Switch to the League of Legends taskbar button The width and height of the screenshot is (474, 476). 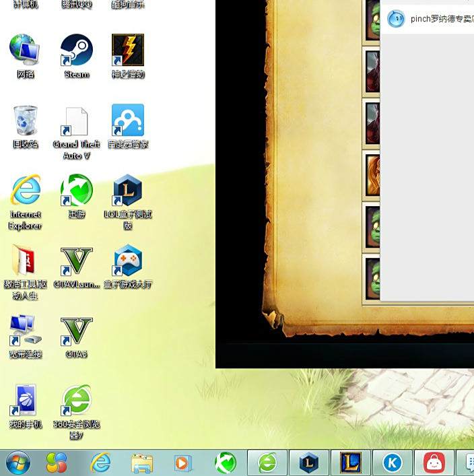point(351,463)
